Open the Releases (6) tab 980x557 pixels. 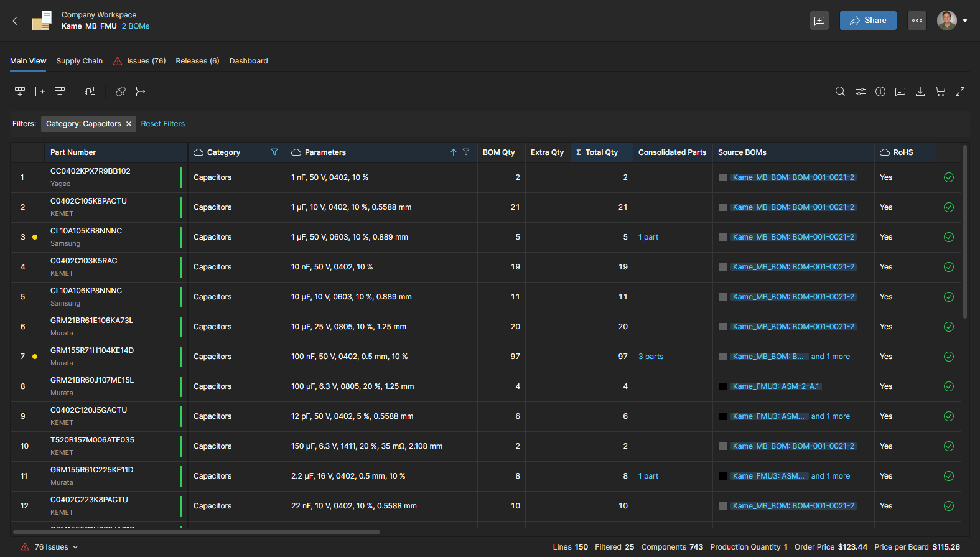click(197, 61)
